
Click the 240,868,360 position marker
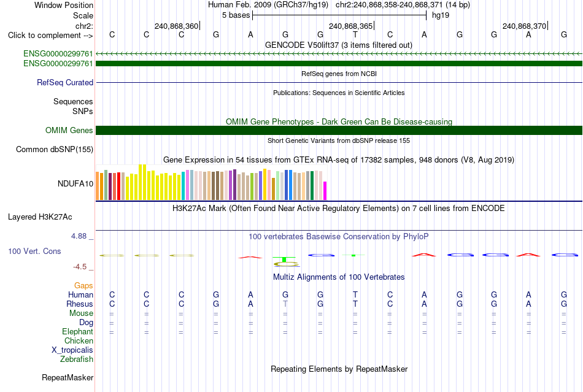(x=177, y=26)
